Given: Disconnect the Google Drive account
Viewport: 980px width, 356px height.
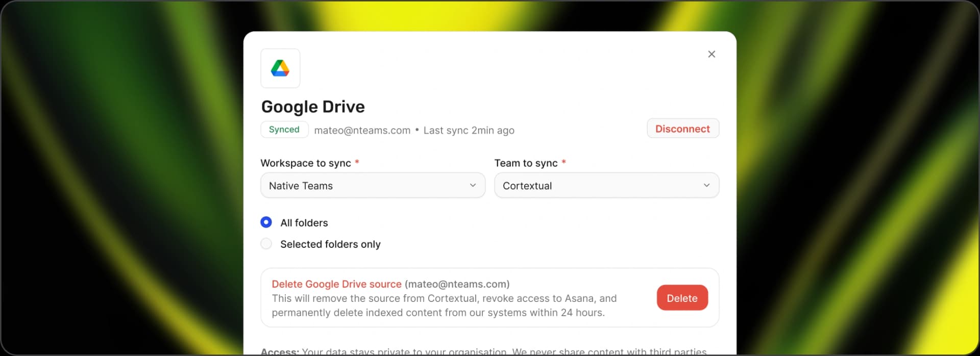Looking at the screenshot, I should click(683, 129).
